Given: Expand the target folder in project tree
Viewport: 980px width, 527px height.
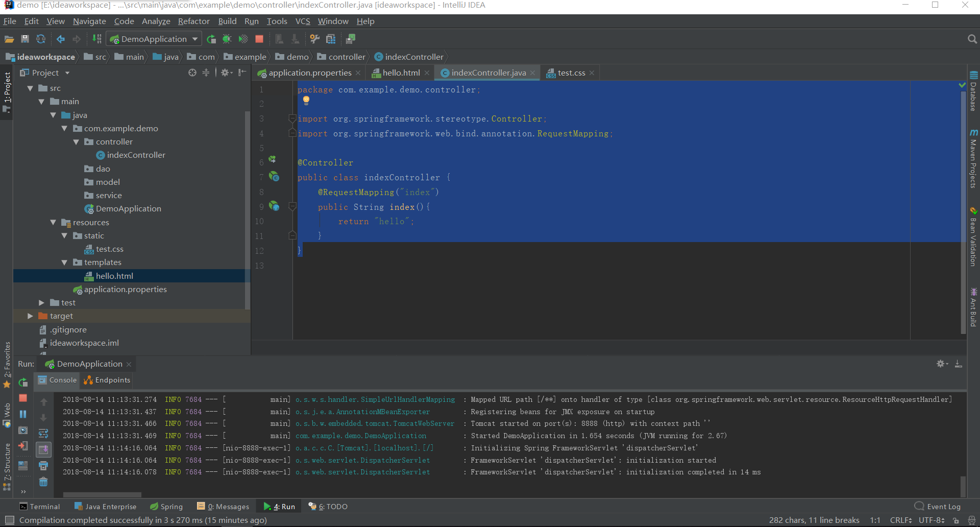Looking at the screenshot, I should [x=30, y=316].
